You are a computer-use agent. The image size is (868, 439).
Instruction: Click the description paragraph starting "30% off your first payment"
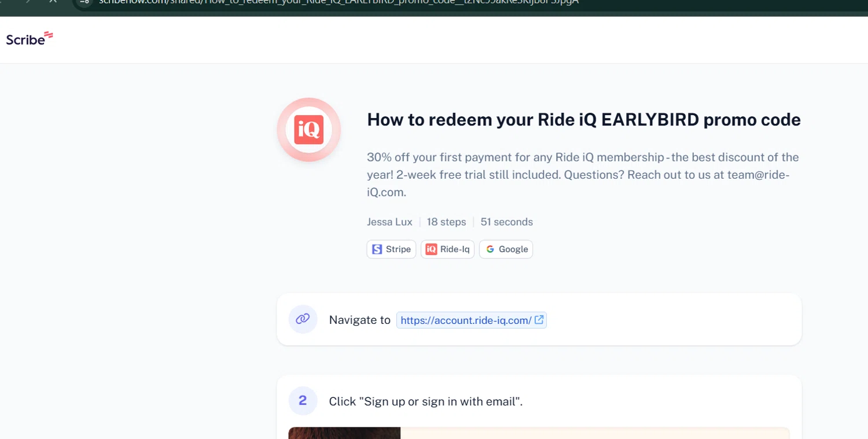(583, 175)
